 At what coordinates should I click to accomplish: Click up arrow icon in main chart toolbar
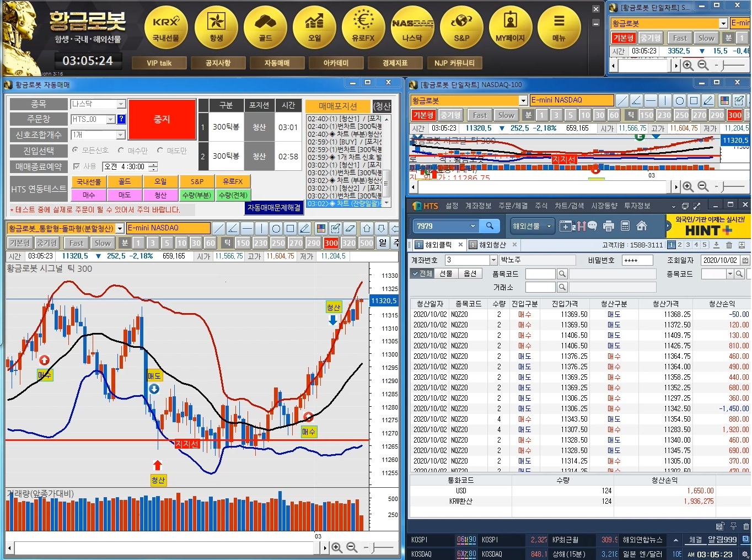coord(367,228)
